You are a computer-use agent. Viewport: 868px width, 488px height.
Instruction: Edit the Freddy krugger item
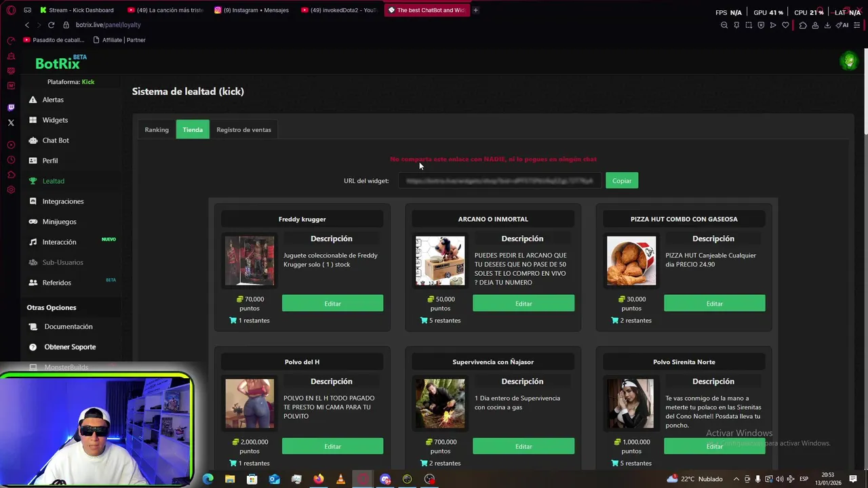(x=332, y=304)
